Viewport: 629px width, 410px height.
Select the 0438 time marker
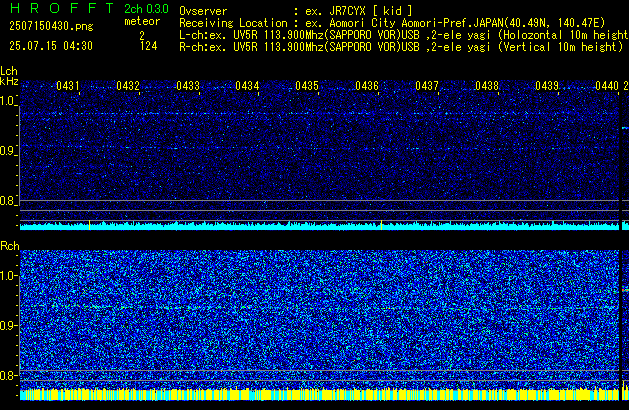(487, 86)
